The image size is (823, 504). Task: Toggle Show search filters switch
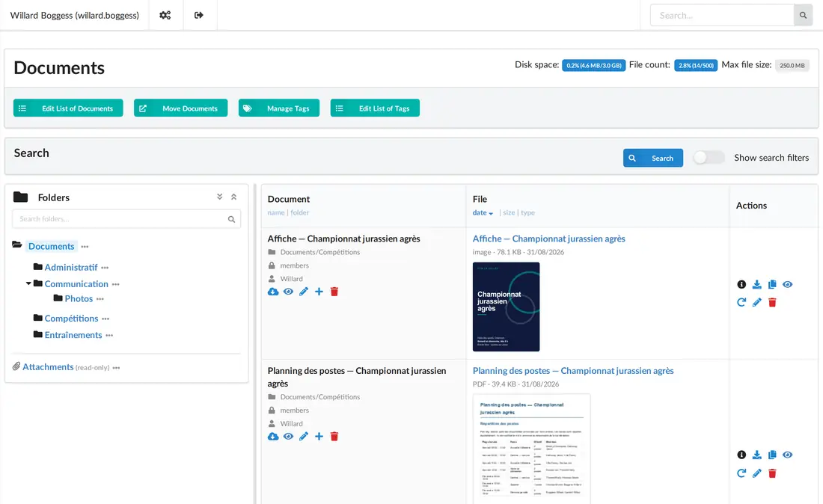pos(709,158)
